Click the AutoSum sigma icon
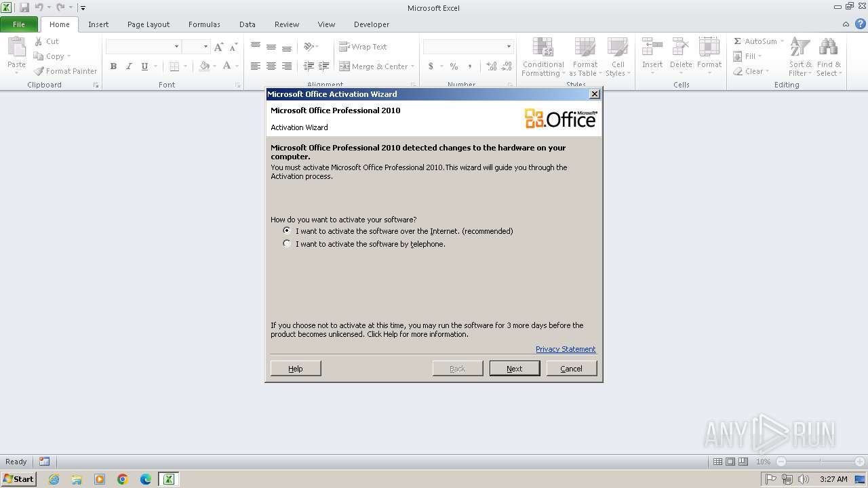Image resolution: width=868 pixels, height=488 pixels. tap(738, 41)
